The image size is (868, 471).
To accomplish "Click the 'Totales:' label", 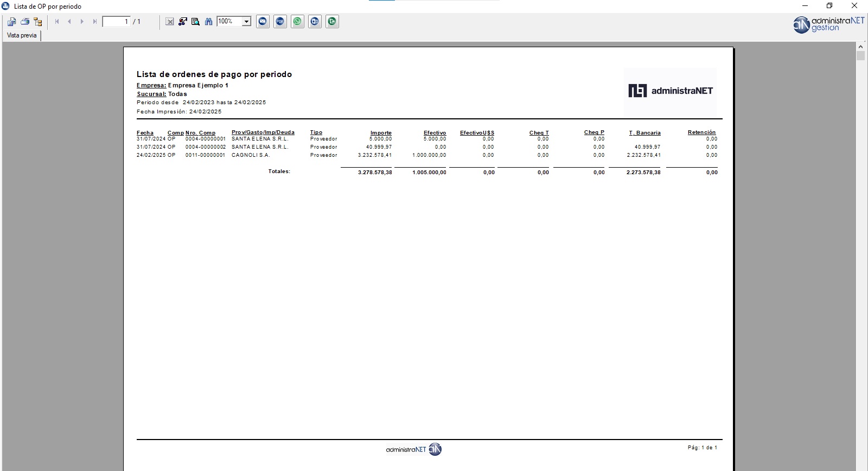I will point(279,171).
